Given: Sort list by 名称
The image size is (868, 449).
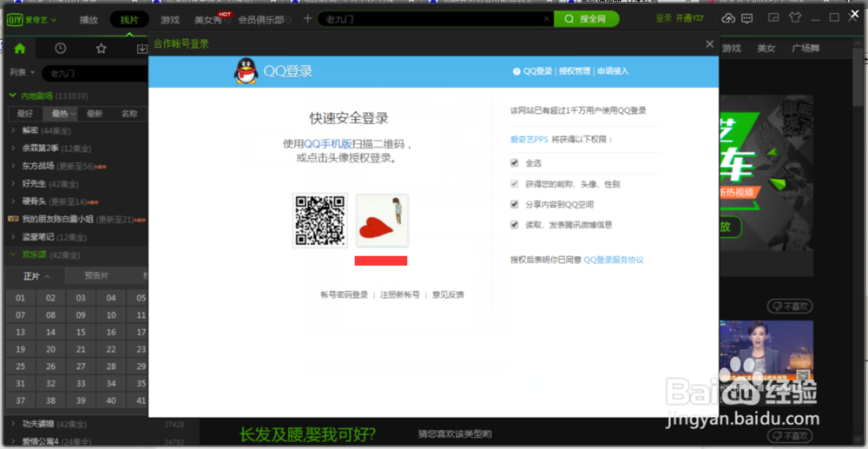Looking at the screenshot, I should (129, 114).
